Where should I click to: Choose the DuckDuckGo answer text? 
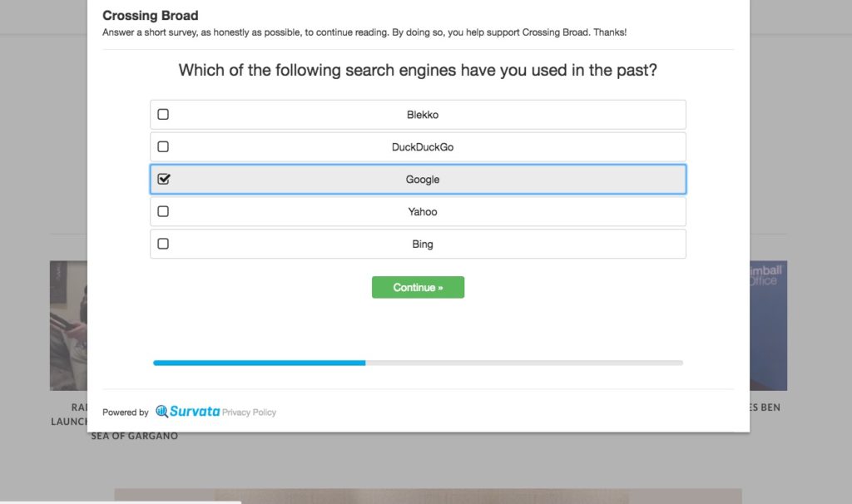tap(422, 147)
